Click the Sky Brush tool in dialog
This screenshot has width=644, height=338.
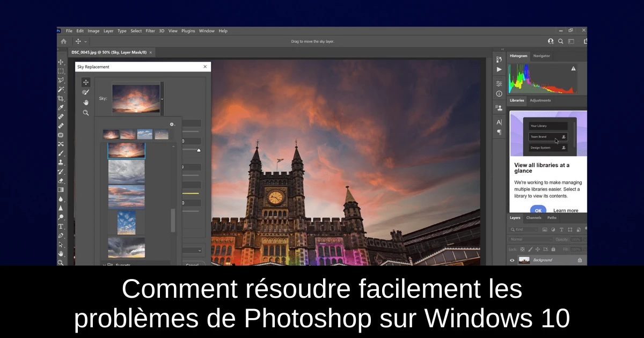(x=85, y=92)
